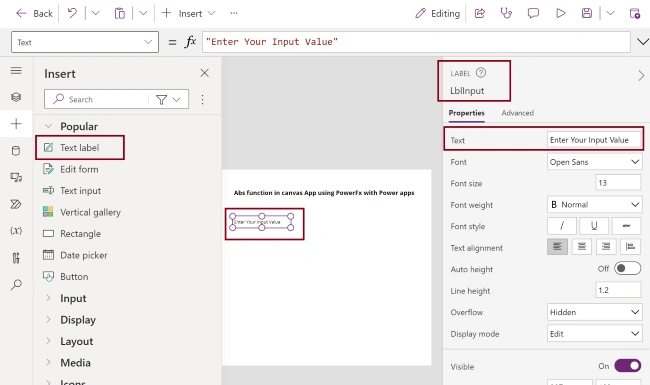This screenshot has width=650, height=385.
Task: Open the Search magnifier icon in sidebar
Action: tap(16, 284)
